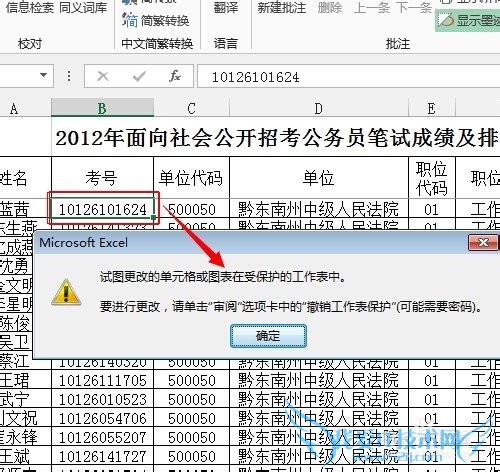This screenshot has width=500, height=472.
Task: Click the 简繁转换 ribbon button
Action: (x=156, y=21)
